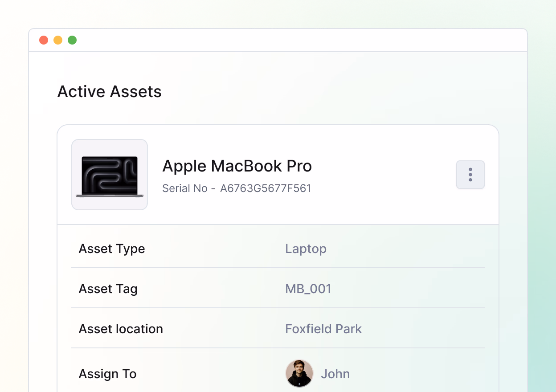Open the Apple MacBook Pro title
Image resolution: width=556 pixels, height=392 pixels.
[237, 166]
